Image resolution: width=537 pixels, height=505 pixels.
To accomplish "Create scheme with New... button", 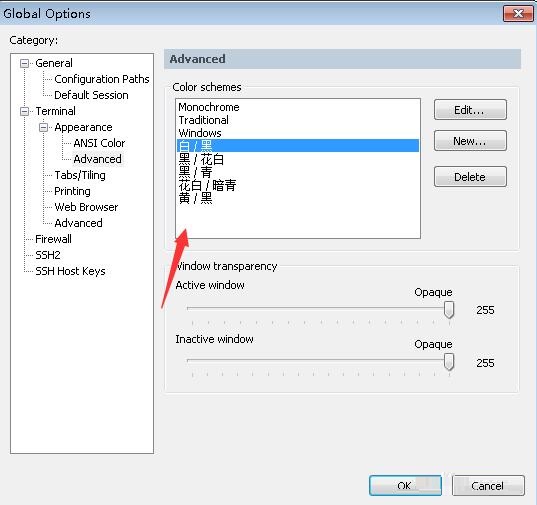I will click(x=470, y=141).
